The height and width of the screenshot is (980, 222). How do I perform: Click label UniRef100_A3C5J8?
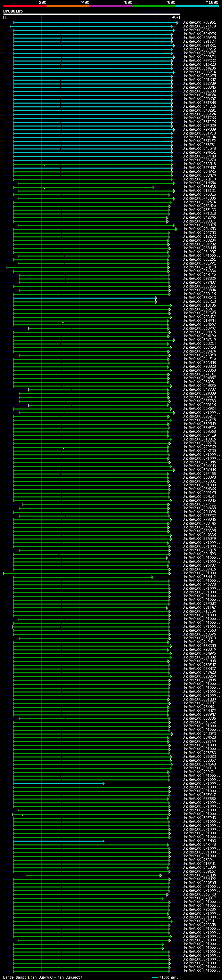[199, 164]
